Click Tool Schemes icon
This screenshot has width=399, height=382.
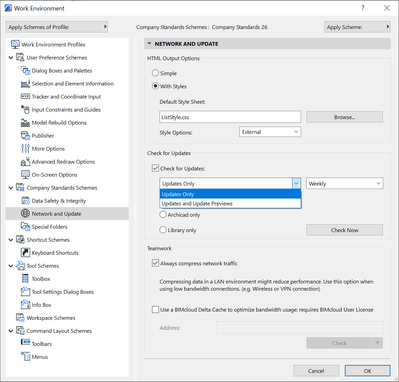tap(20, 265)
